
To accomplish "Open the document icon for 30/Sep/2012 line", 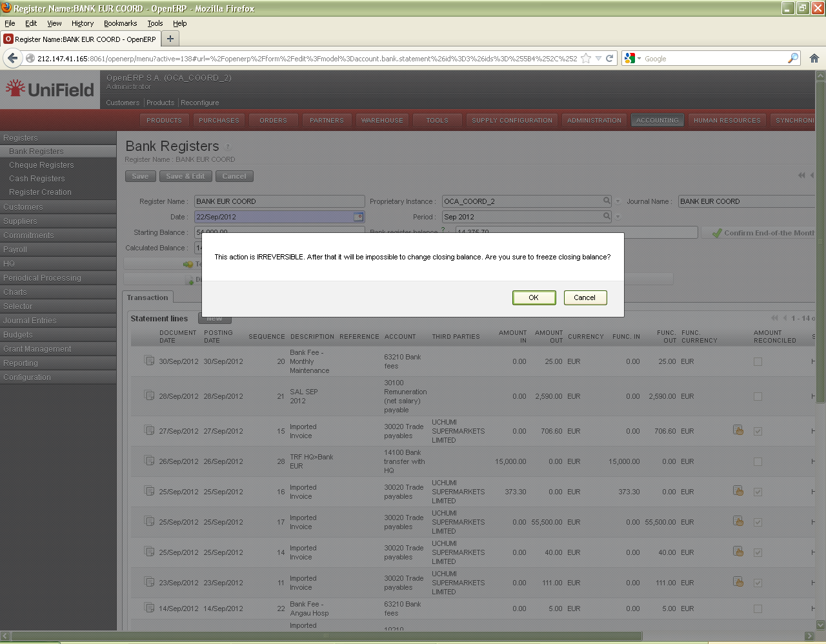I will pos(149,360).
